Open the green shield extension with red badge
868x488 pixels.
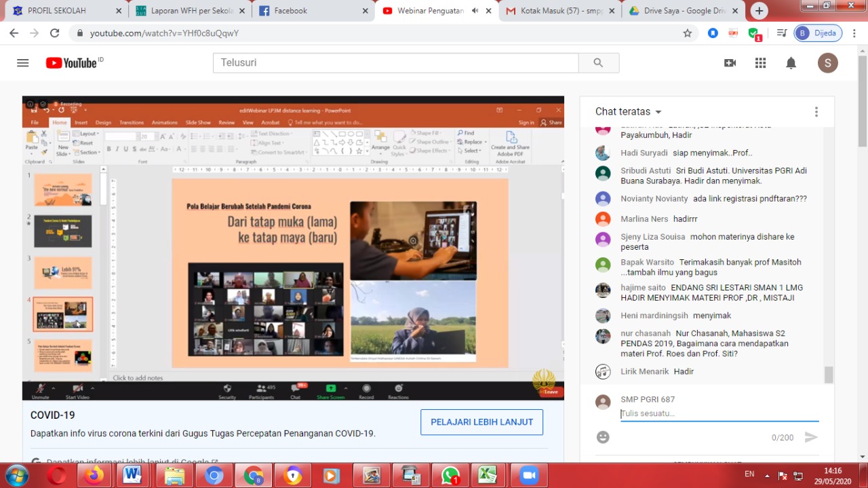[x=753, y=33]
